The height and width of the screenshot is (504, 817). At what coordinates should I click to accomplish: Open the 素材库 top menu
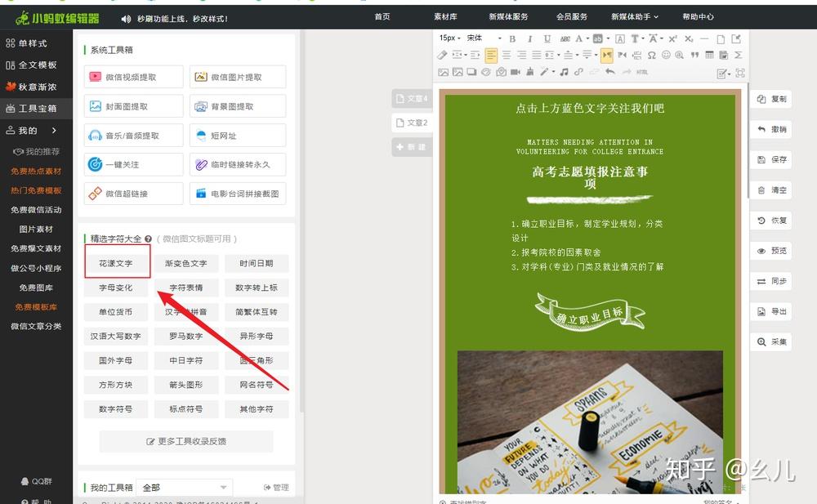(x=445, y=16)
